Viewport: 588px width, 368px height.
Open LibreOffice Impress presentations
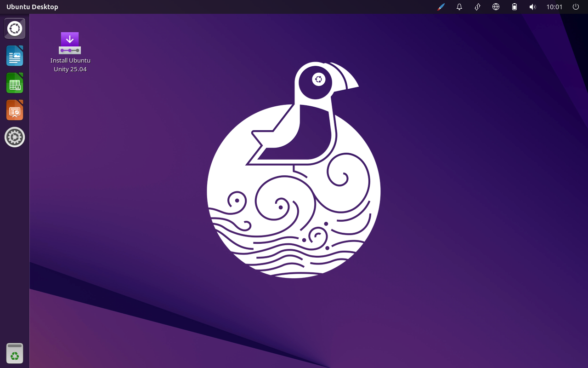(x=14, y=110)
